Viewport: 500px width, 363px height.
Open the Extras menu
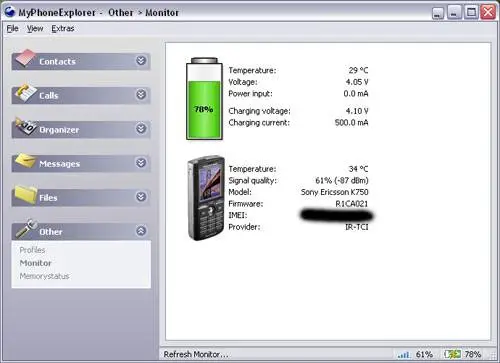63,29
